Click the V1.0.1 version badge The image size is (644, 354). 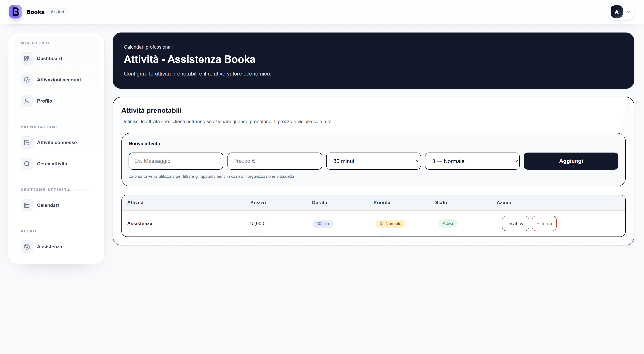pyautogui.click(x=57, y=12)
